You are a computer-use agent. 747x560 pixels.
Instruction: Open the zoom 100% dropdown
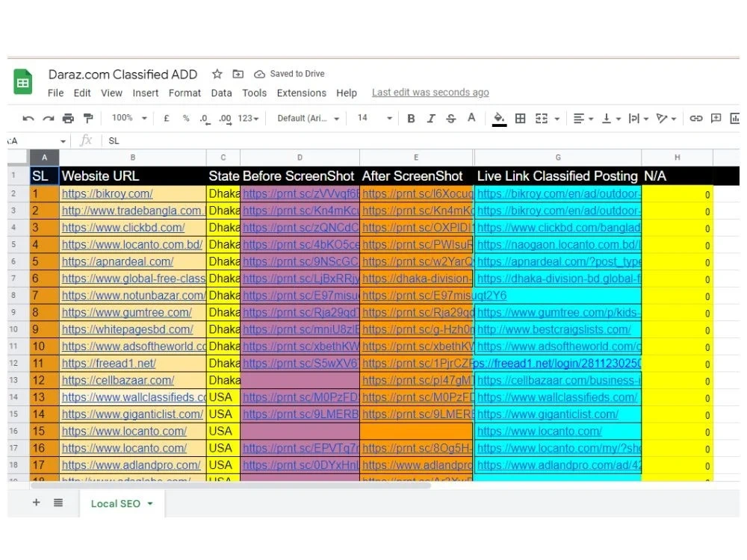pyautogui.click(x=129, y=118)
